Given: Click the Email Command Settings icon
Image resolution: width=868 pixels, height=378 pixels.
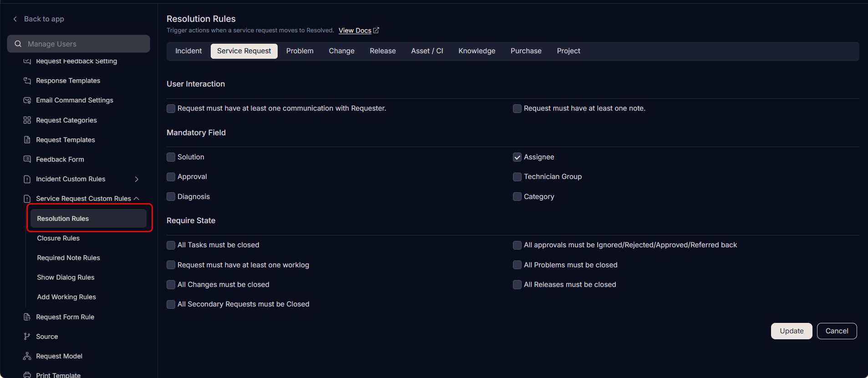Looking at the screenshot, I should pyautogui.click(x=27, y=100).
